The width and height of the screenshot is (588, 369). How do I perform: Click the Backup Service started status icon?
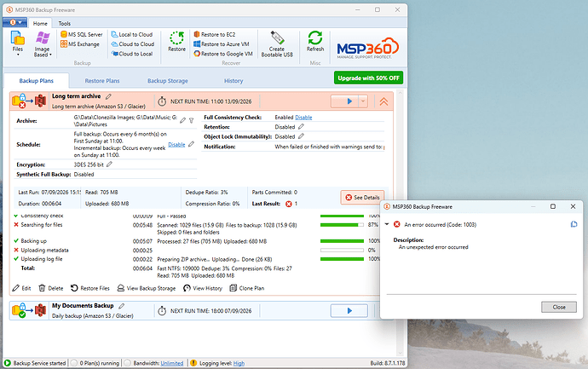[x=7, y=363]
